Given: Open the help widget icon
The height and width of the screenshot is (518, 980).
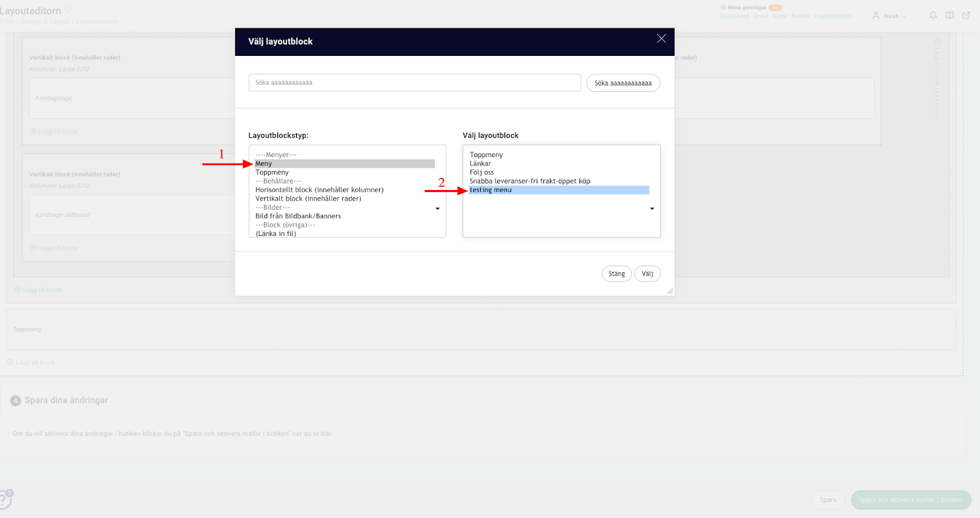Looking at the screenshot, I should (x=5, y=499).
